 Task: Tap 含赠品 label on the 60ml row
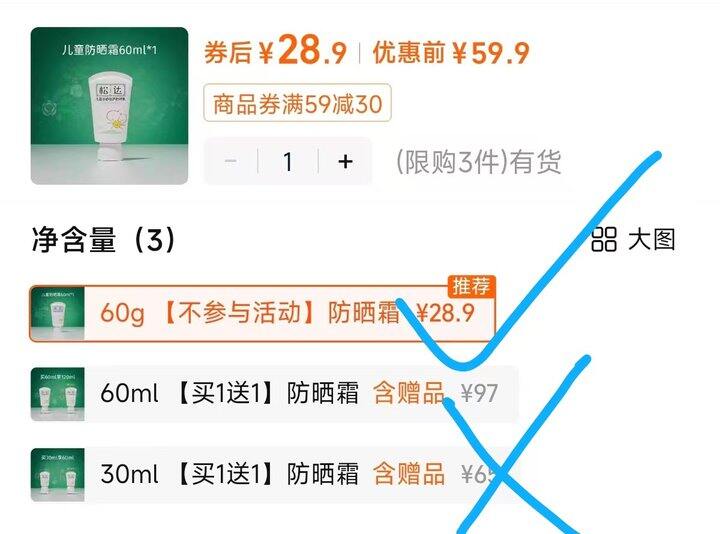[x=409, y=393]
